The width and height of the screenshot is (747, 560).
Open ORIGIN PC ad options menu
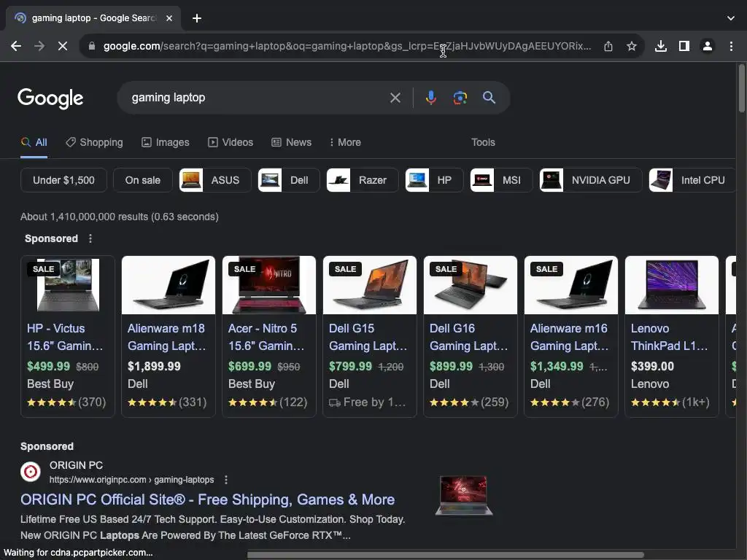click(226, 480)
